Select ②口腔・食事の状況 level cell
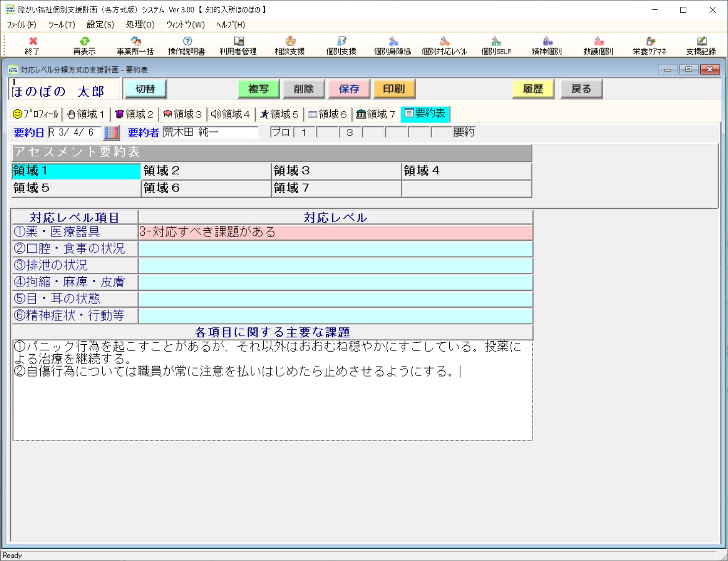Image resolution: width=728 pixels, height=561 pixels. 335,249
